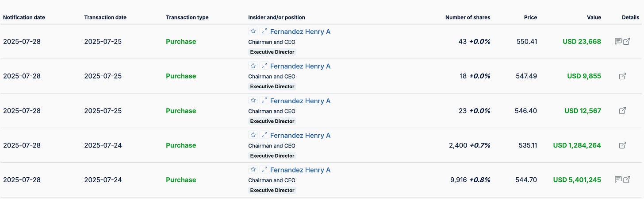The image size is (644, 199).
Task: Open external link for the USD 23,668 transaction
Action: click(627, 42)
